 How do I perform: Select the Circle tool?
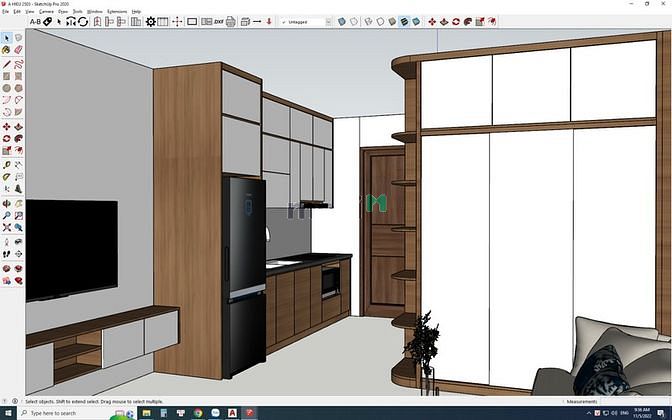[x=6, y=88]
